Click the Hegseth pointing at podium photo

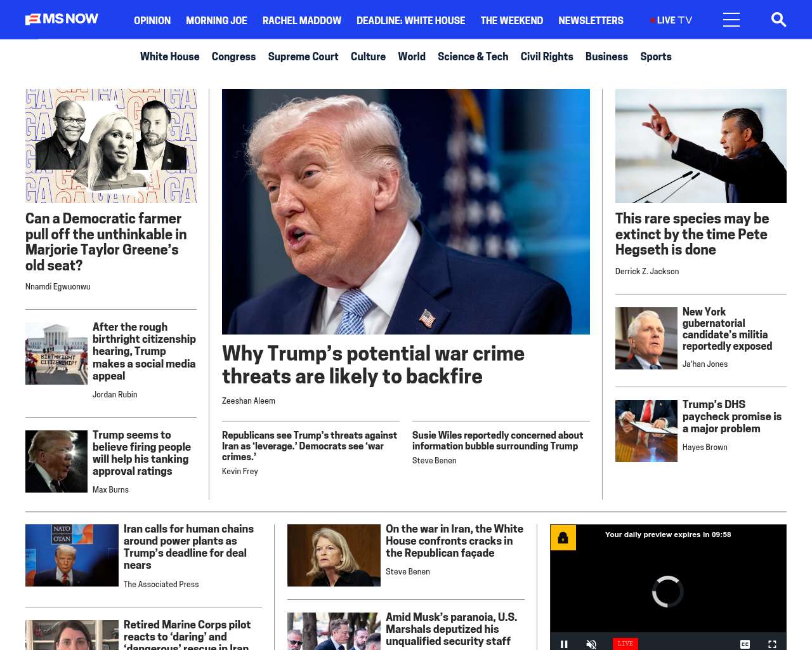click(701, 146)
